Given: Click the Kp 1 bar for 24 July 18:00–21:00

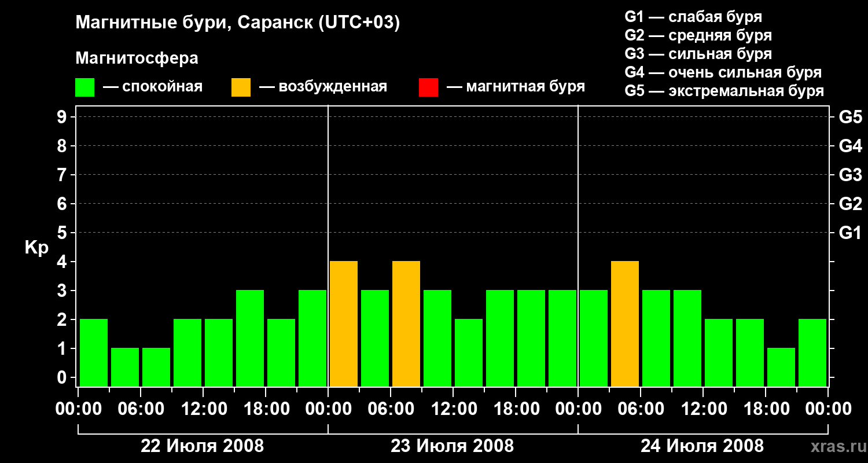Looking at the screenshot, I should [781, 367].
